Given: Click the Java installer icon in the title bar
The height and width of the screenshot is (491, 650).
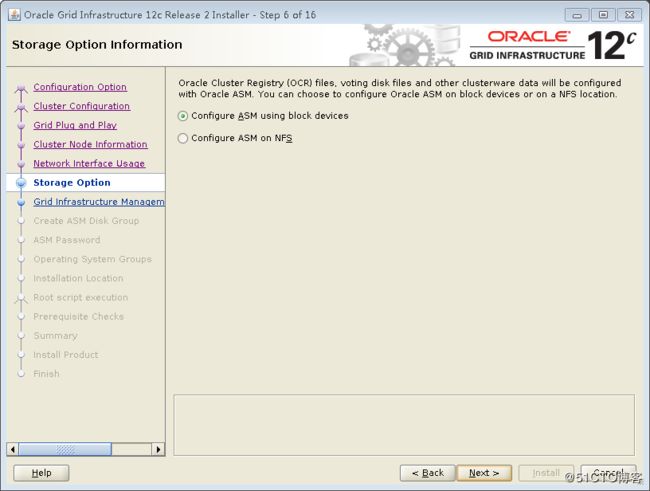Looking at the screenshot, I should coord(15,15).
